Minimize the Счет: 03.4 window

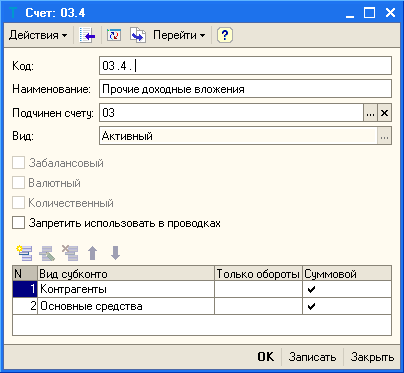pyautogui.click(x=350, y=13)
